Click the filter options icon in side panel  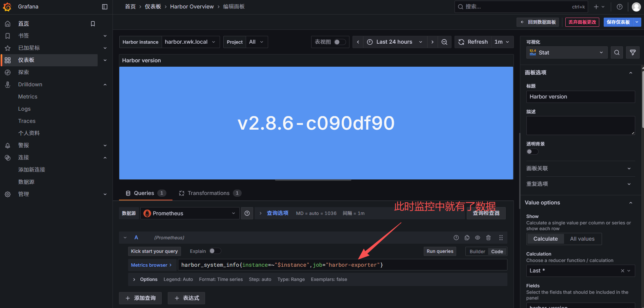coord(633,52)
